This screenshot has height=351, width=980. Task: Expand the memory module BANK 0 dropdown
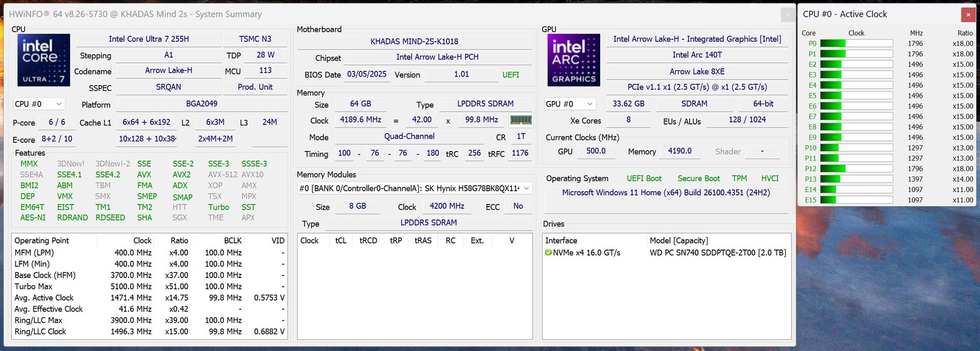(x=415, y=188)
